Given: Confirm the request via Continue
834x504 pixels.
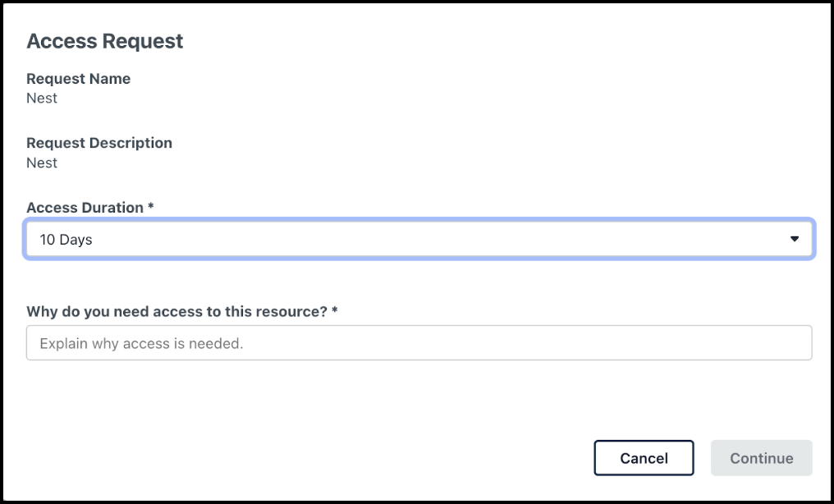Looking at the screenshot, I should [x=761, y=458].
